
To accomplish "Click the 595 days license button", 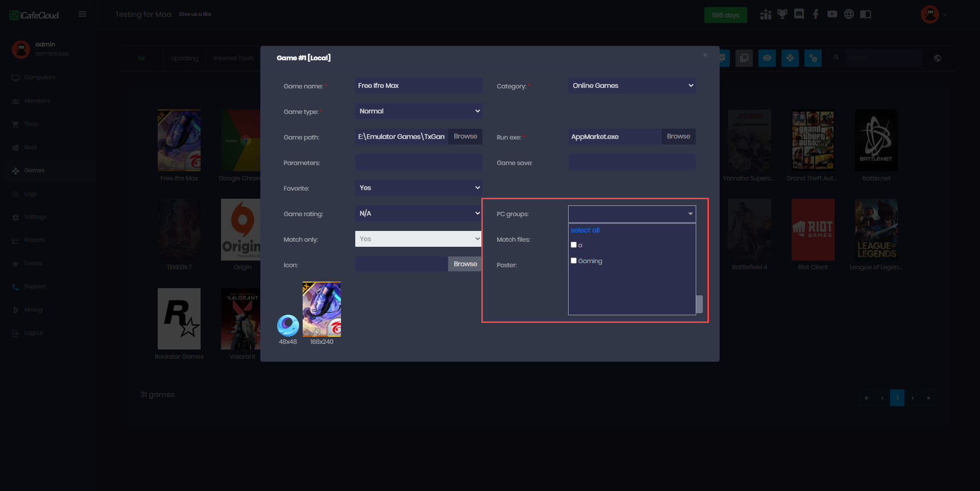I will pyautogui.click(x=725, y=15).
